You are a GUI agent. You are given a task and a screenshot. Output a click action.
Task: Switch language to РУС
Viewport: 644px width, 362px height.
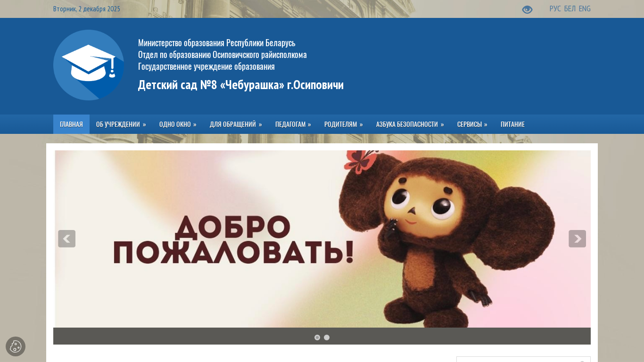pos(555,9)
